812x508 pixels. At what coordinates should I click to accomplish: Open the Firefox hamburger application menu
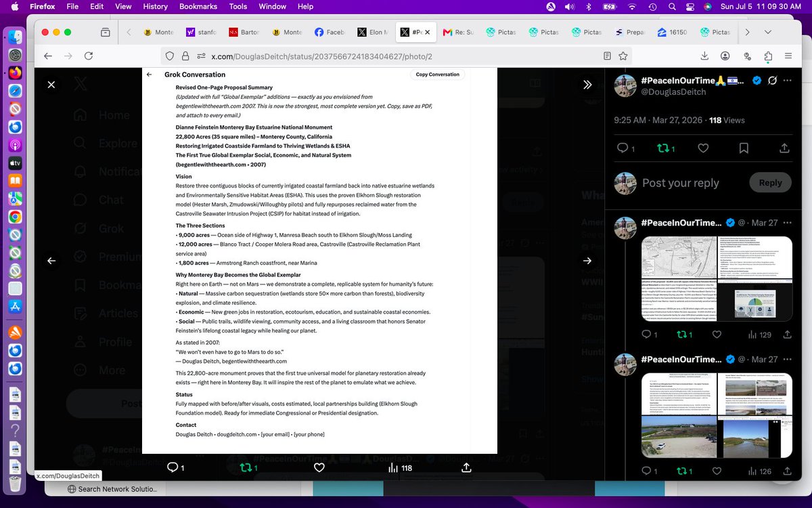click(789, 56)
